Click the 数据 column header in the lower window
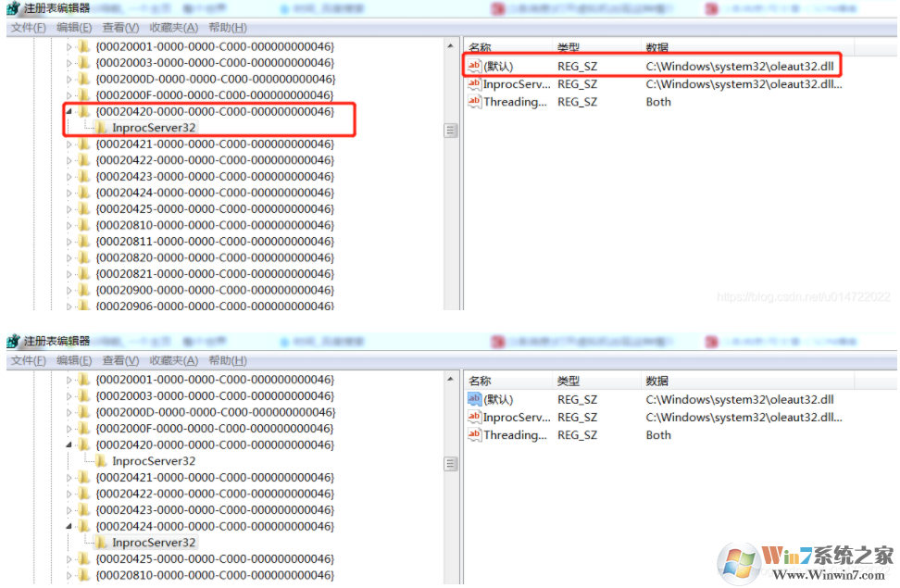 tap(657, 381)
